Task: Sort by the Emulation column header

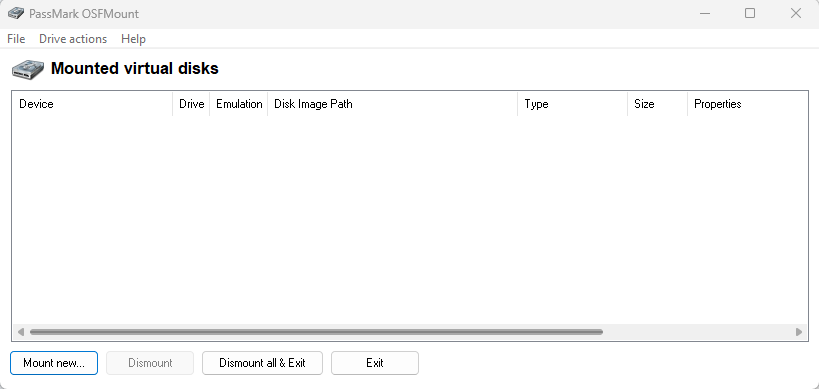Action: click(x=239, y=104)
